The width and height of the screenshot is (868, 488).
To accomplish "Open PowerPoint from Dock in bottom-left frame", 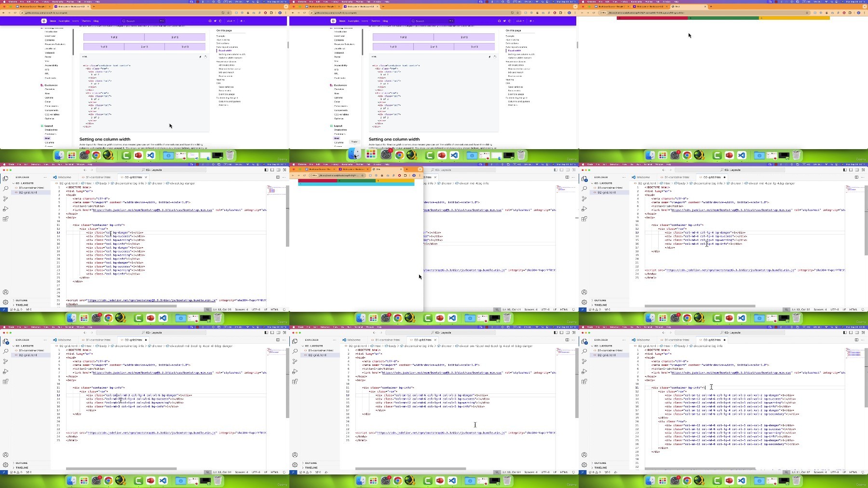I will tap(150, 480).
